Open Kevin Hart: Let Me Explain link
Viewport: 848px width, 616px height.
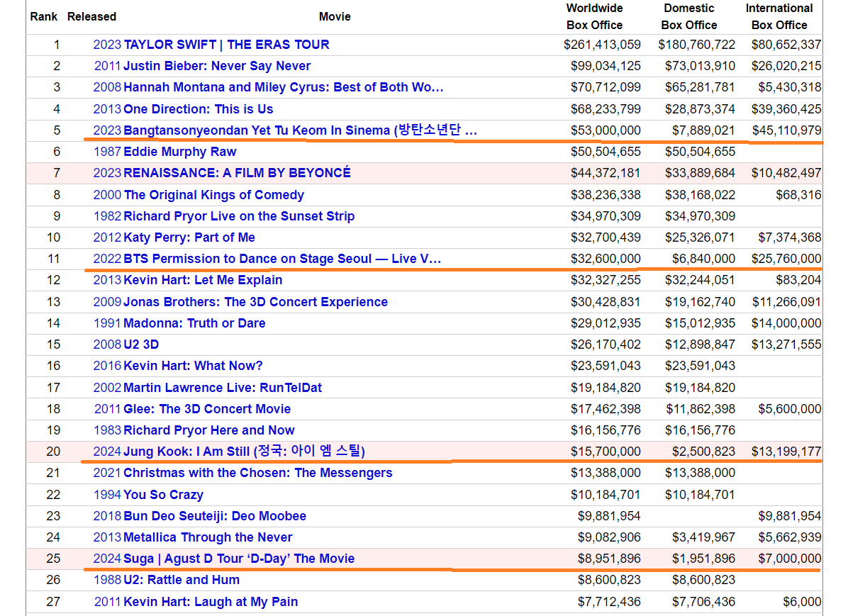(203, 279)
